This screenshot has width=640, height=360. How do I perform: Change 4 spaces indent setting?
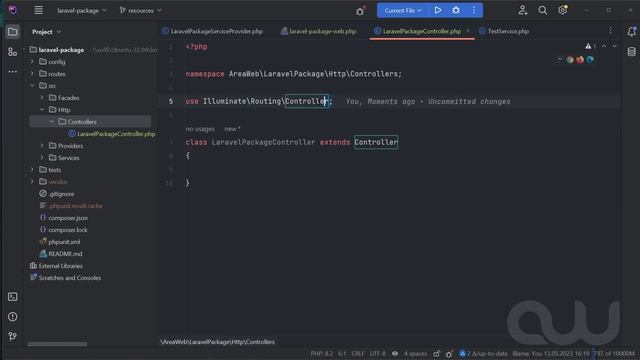tap(416, 353)
